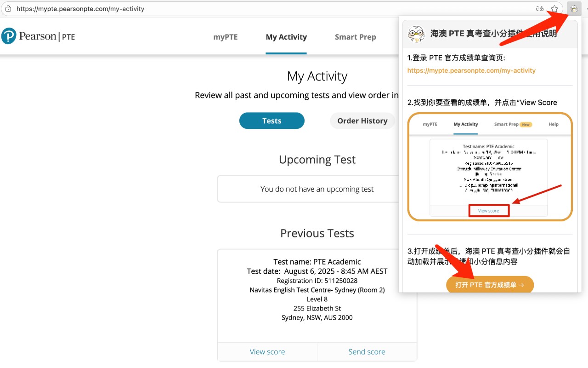588x368 pixels.
Task: Open the Smart Prep navigation tab
Action: point(356,37)
